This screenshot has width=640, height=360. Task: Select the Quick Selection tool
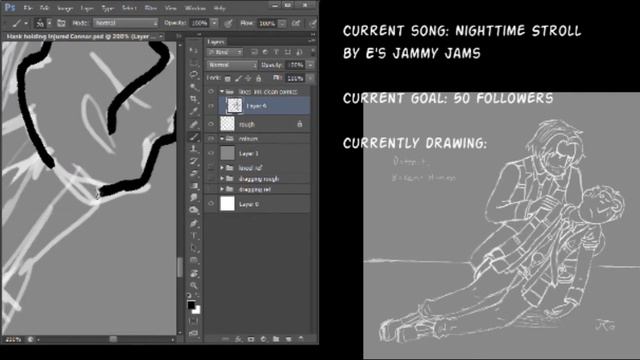click(194, 87)
